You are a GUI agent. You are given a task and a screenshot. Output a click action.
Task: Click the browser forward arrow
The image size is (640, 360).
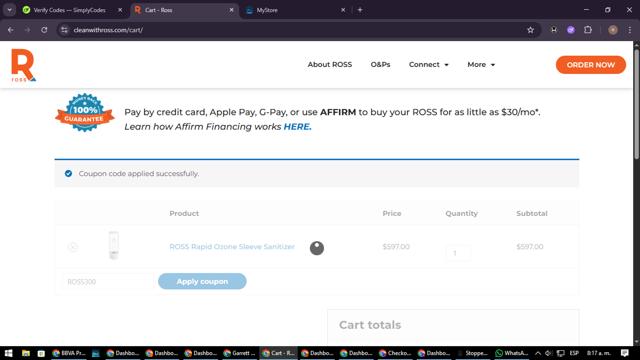tap(27, 30)
